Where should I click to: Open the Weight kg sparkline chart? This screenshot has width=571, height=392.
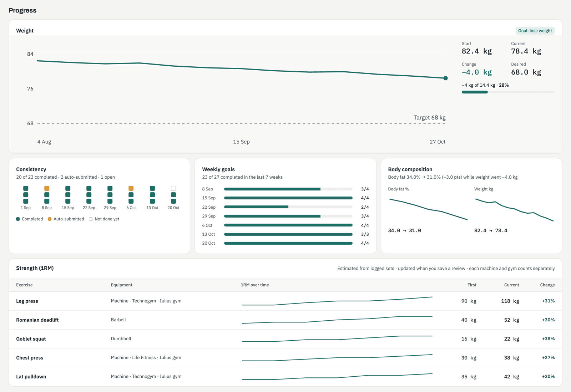[x=514, y=210]
